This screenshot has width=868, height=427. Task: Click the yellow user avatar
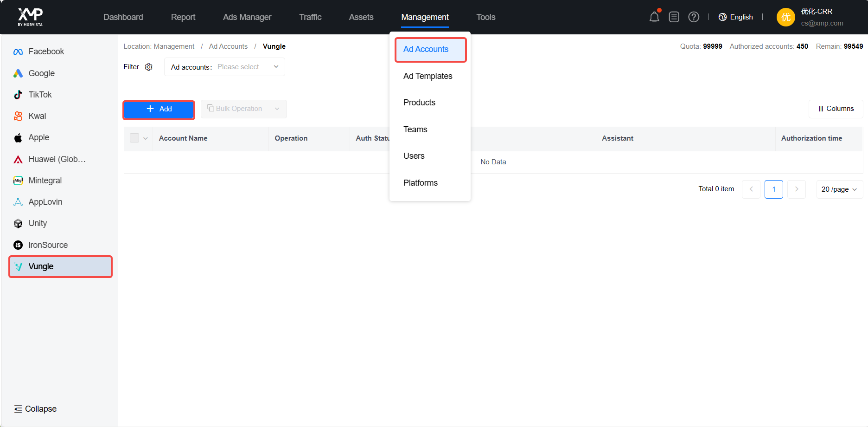tap(785, 17)
